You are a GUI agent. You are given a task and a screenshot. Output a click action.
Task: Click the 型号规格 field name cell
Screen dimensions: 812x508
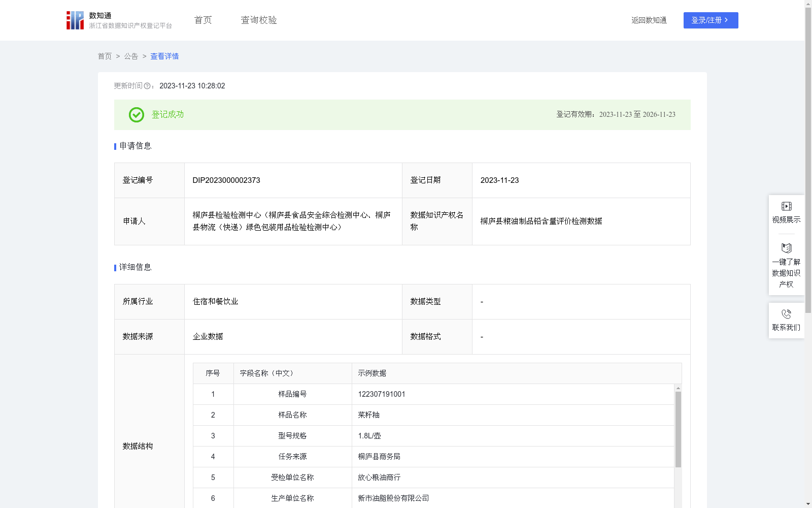[292, 436]
